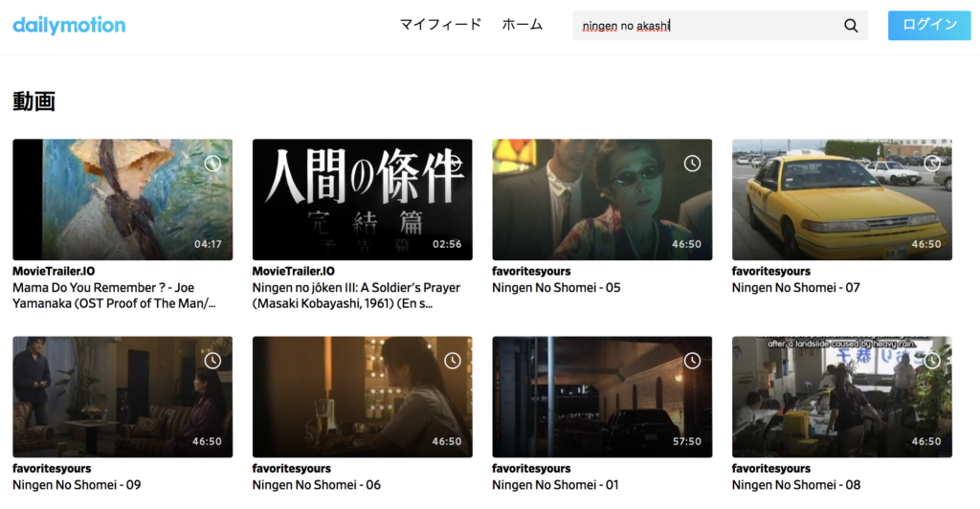Open title link Ningen No Shomei - 06

316,485
